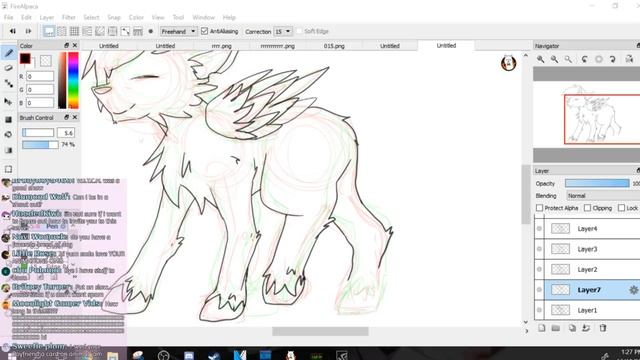Open snap settings dot icon
Screen dimensions: 640x360
[x=151, y=31]
